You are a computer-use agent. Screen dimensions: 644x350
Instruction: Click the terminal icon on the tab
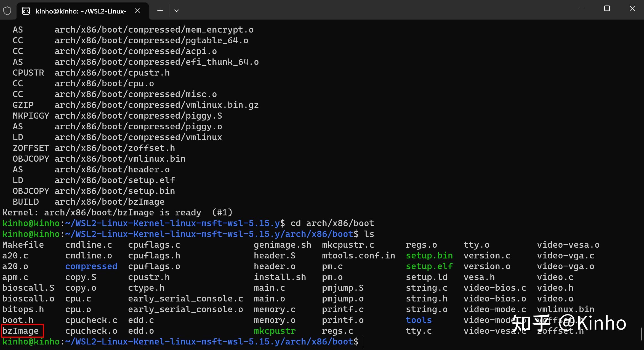click(x=26, y=11)
